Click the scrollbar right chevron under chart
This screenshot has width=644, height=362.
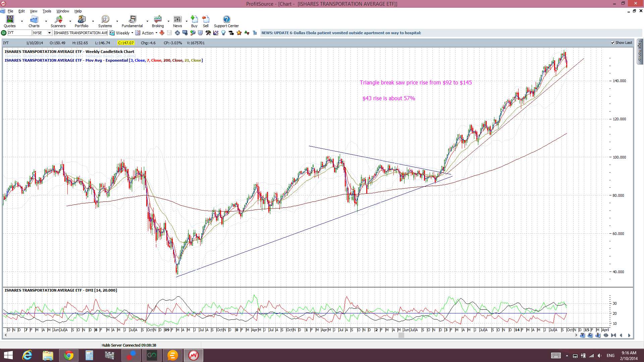pyautogui.click(x=576, y=335)
